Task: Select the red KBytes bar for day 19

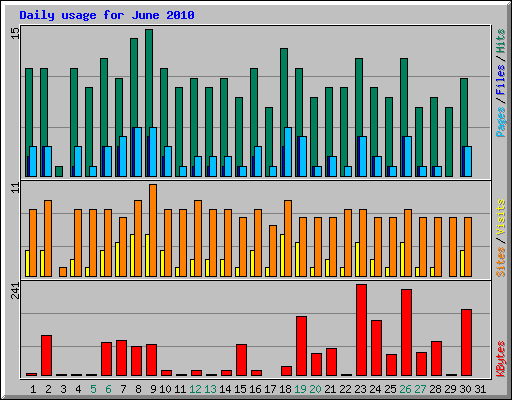Action: point(301,346)
